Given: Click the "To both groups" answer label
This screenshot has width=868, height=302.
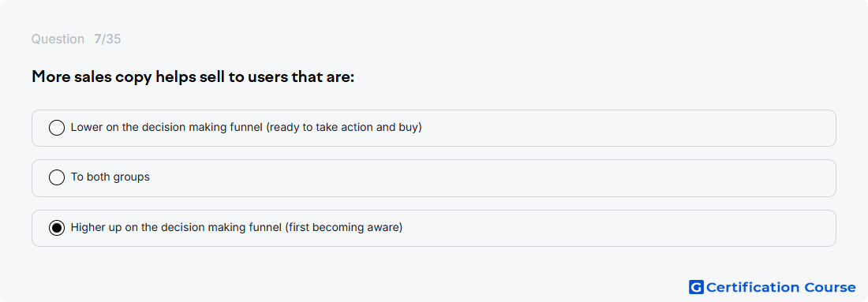Looking at the screenshot, I should [x=110, y=177].
